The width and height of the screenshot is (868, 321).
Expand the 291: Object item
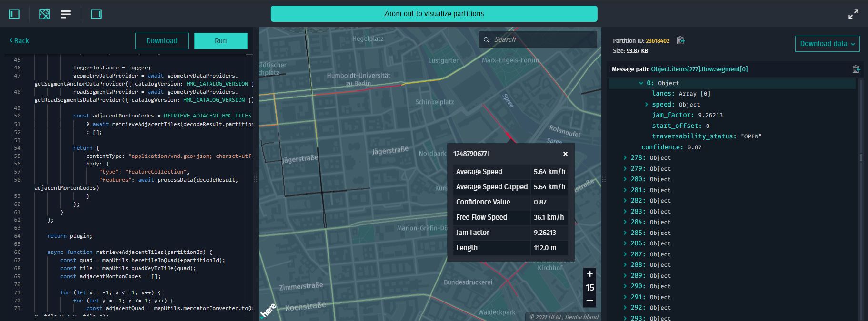(625, 297)
